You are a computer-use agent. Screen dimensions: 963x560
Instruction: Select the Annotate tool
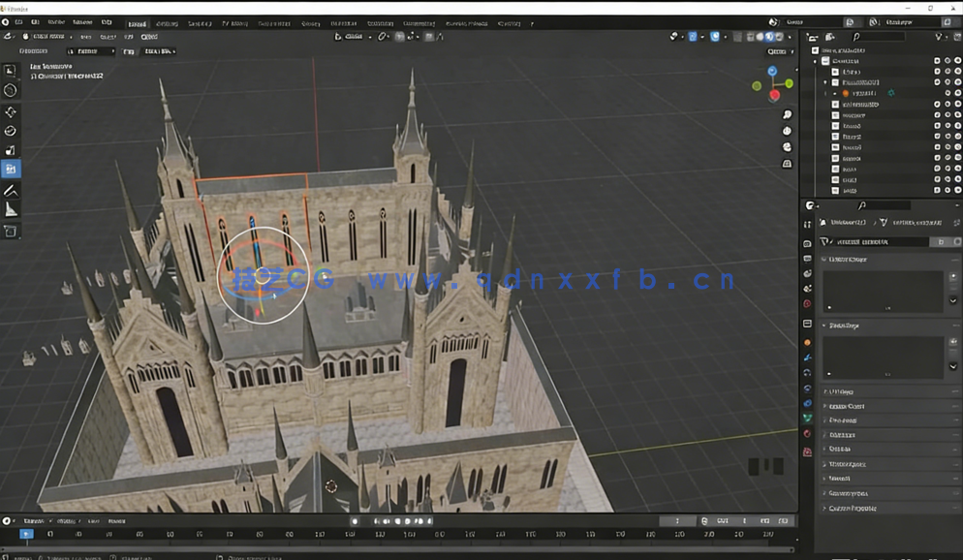pos(10,190)
